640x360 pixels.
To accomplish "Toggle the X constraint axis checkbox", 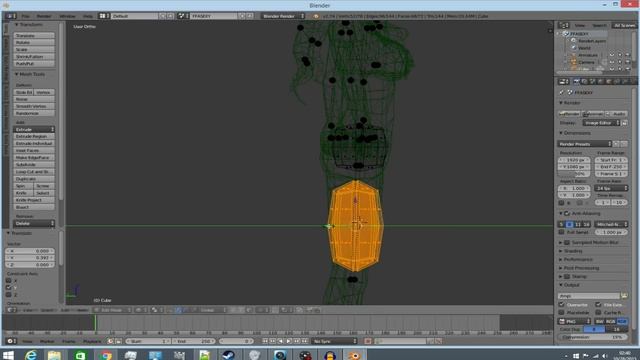I will coord(9,280).
